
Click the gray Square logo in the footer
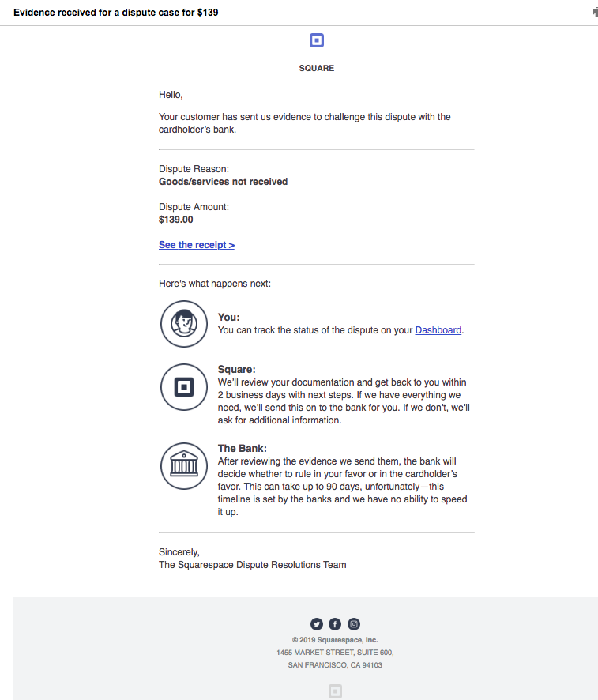click(x=335, y=691)
